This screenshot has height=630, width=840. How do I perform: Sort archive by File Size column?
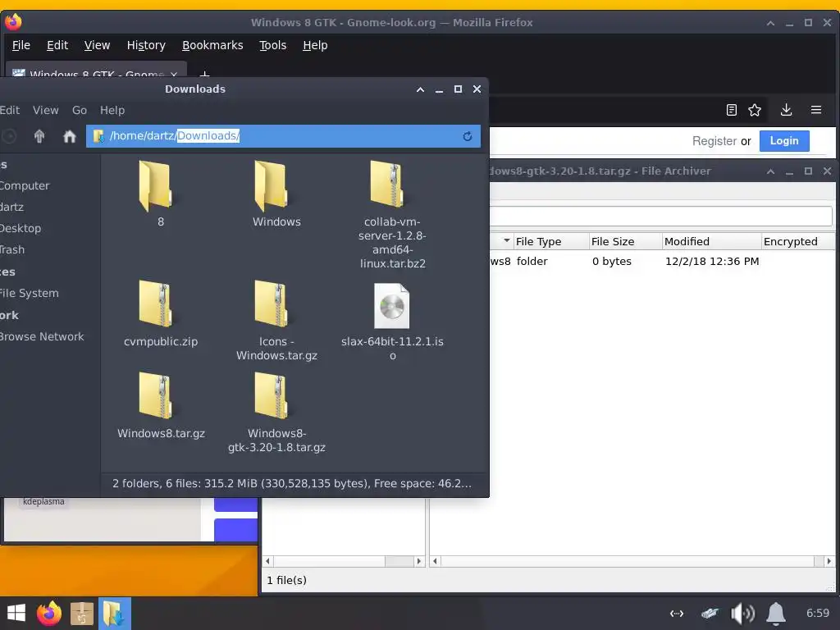click(x=625, y=242)
